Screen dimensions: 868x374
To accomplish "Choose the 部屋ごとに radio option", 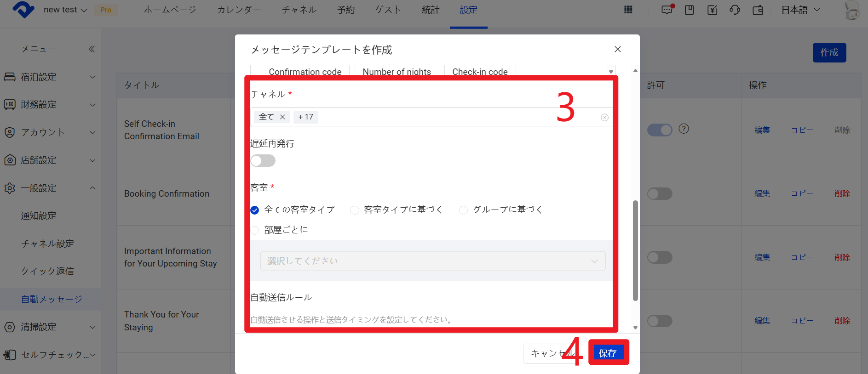I will (x=255, y=230).
